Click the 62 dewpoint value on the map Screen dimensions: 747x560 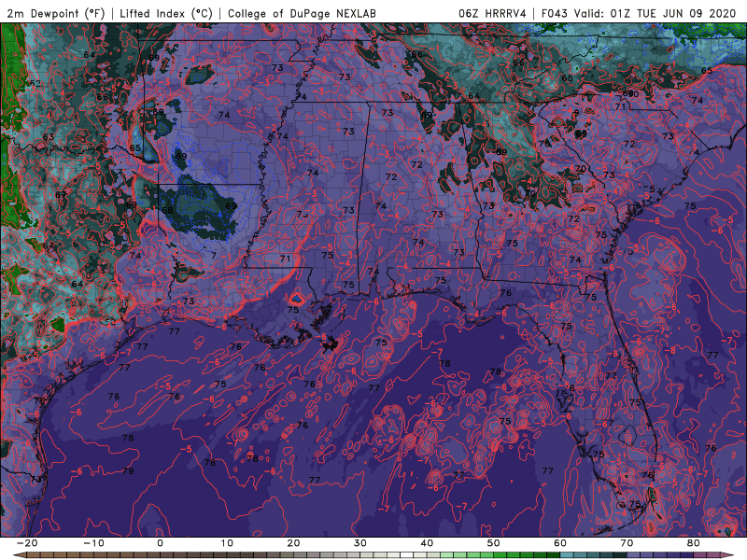(35, 84)
